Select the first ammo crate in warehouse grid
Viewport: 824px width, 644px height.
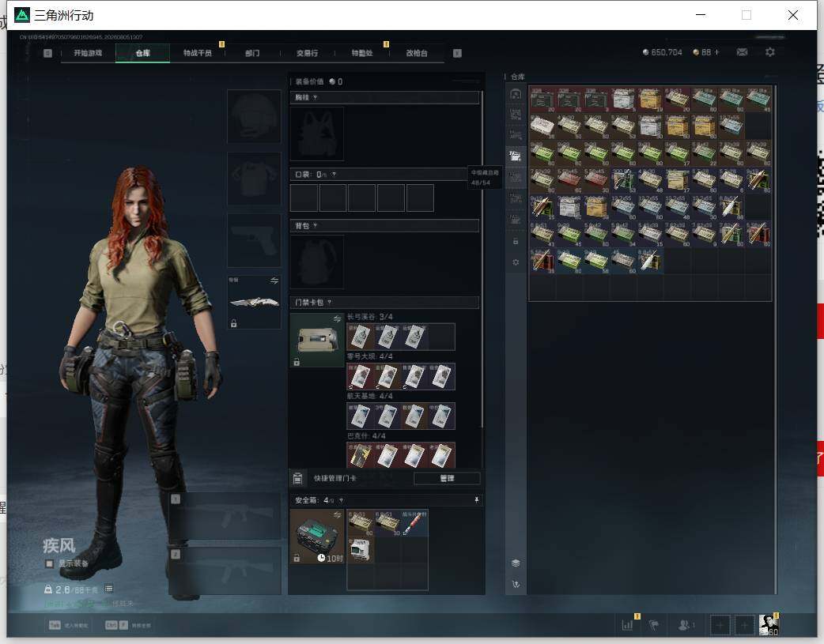pyautogui.click(x=542, y=100)
